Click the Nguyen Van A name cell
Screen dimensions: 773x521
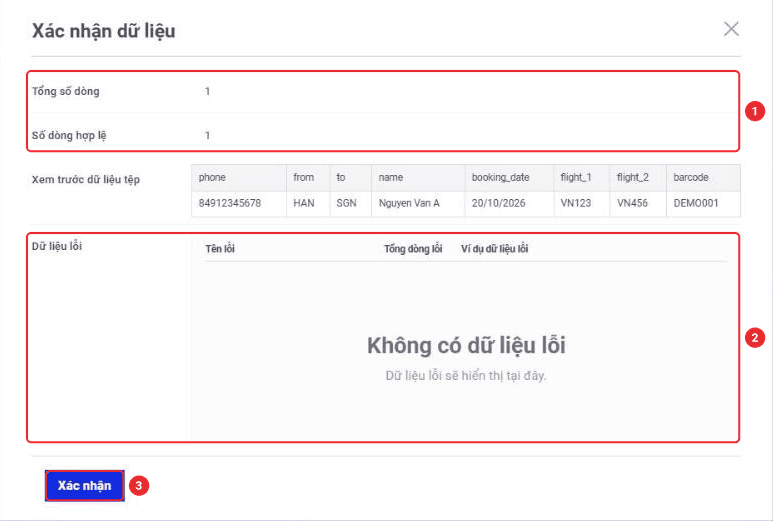click(418, 204)
